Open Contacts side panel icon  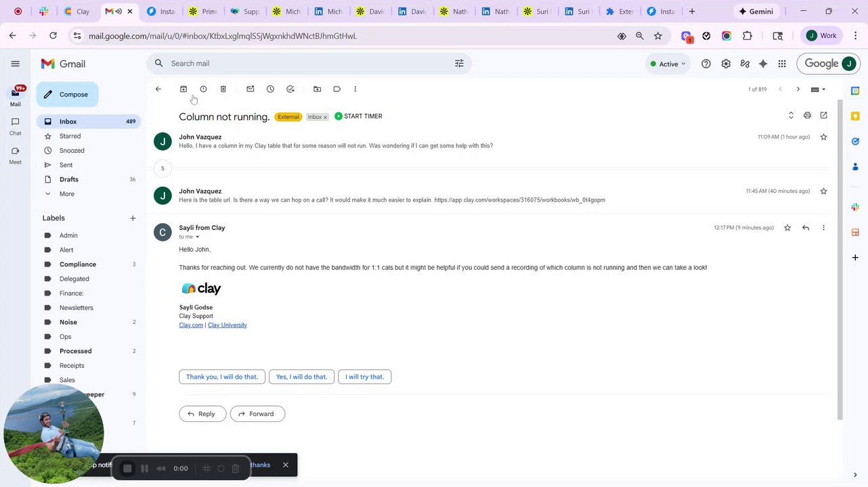(x=855, y=166)
